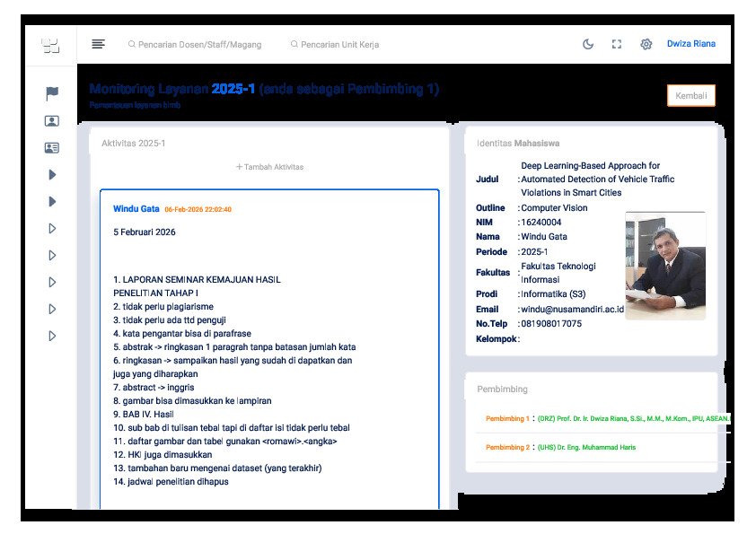This screenshot has width=756, height=534.
Task: Expand the bottommost outlined triangle sidebar item
Action: click(x=52, y=336)
